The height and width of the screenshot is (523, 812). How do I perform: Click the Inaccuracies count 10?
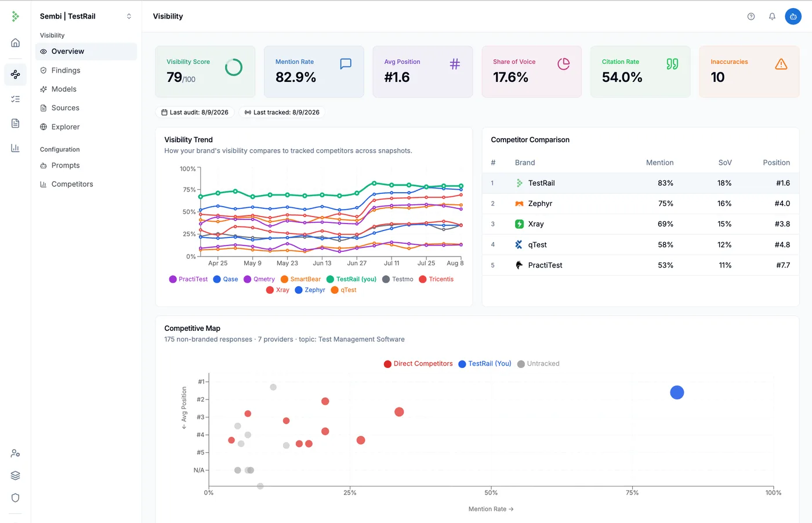(717, 77)
